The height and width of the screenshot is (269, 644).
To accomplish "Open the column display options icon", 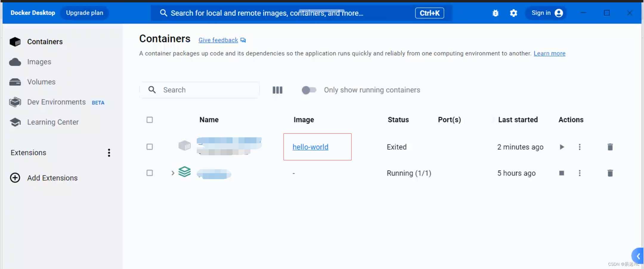I will pyautogui.click(x=277, y=90).
